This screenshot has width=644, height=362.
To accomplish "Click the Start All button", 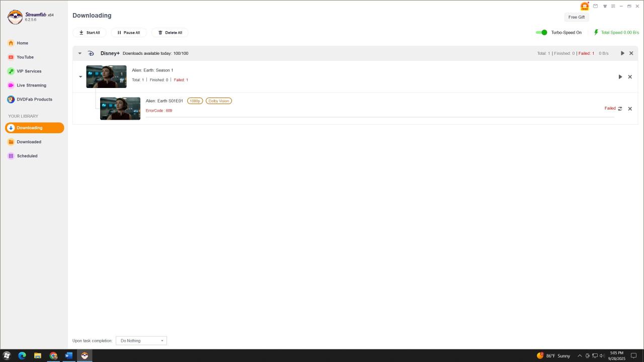I will [x=90, y=33].
